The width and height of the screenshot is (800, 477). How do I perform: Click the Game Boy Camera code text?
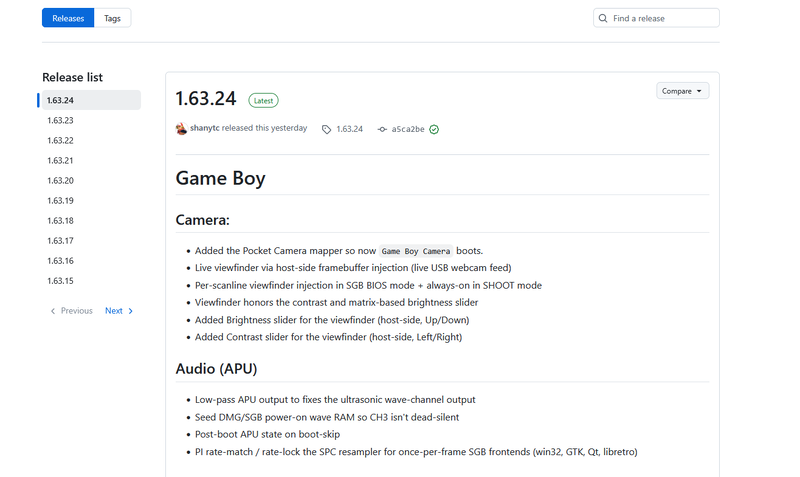click(416, 251)
